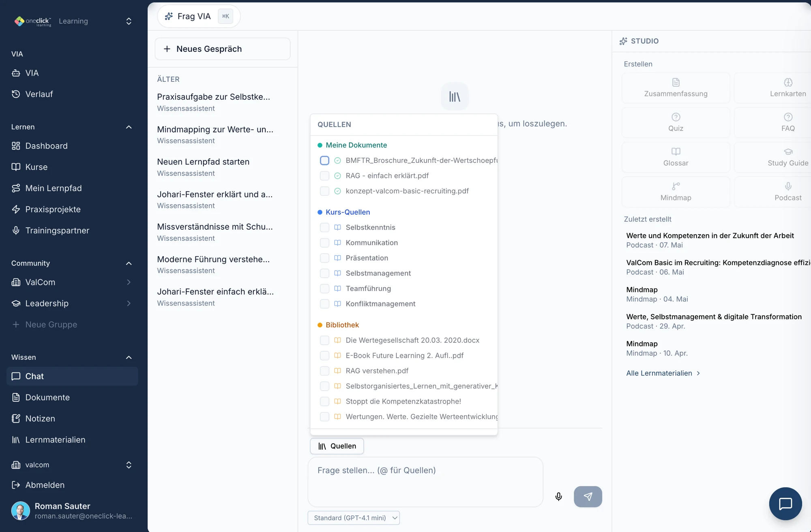Collapse the Wissen sidebar section

coord(129,357)
